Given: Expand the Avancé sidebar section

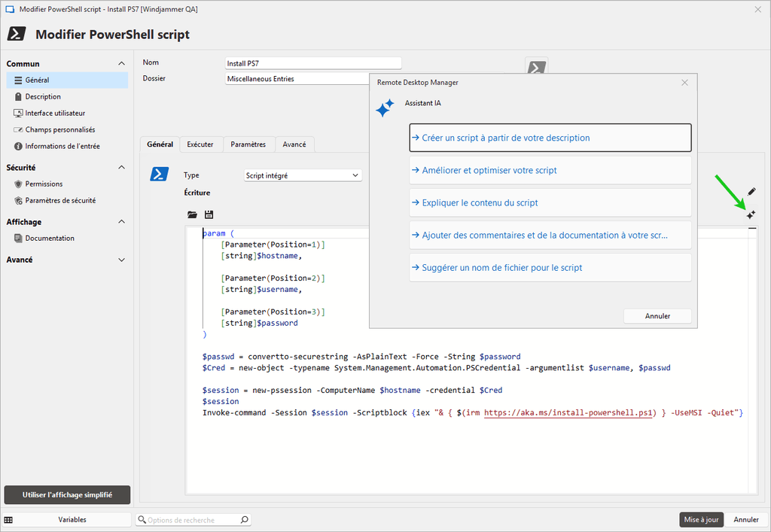Looking at the screenshot, I should coord(122,260).
